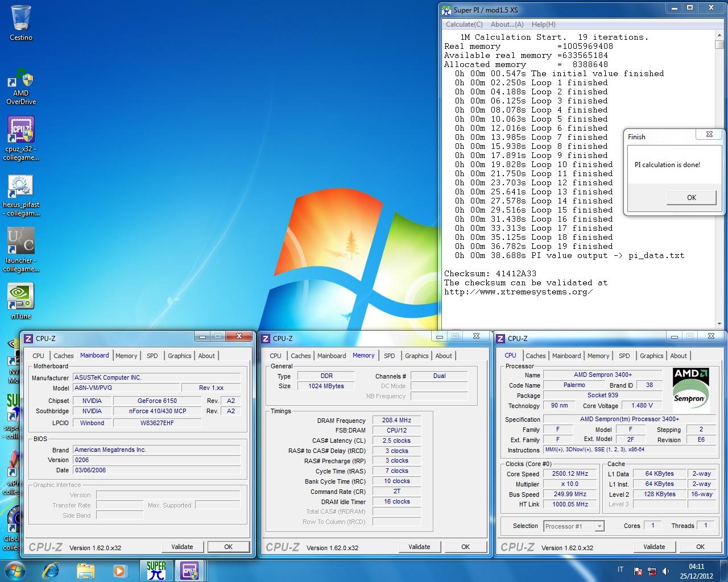Click the Manufacturer field ASUSTeK Computer INC.
The height and width of the screenshot is (582, 728).
point(157,377)
